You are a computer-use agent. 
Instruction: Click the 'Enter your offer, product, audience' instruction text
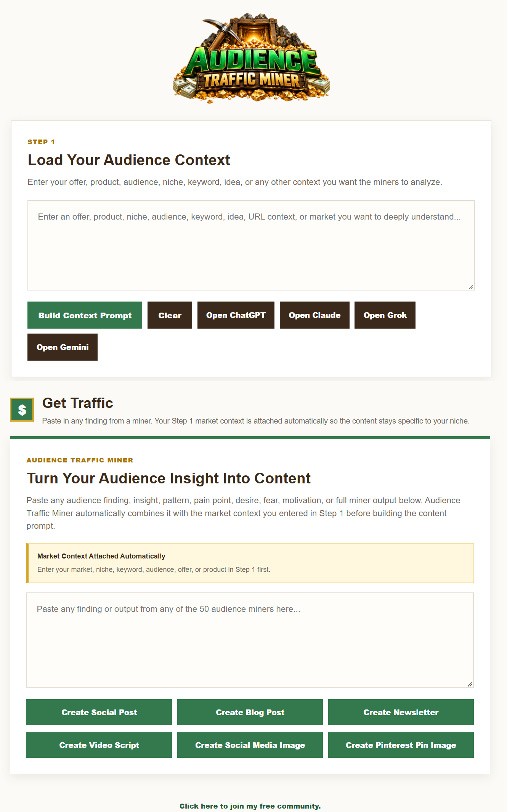pyautogui.click(x=235, y=182)
